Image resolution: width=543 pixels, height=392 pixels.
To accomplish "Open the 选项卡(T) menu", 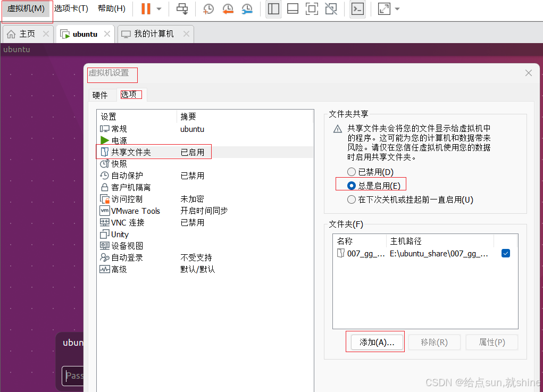I will click(x=71, y=9).
